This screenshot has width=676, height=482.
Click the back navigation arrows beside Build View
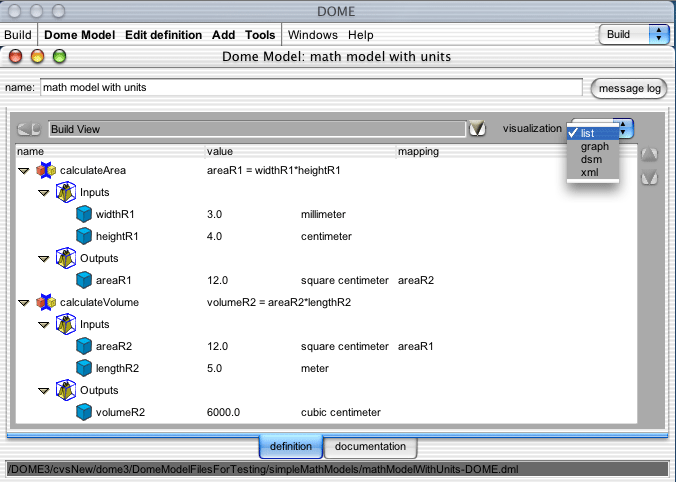pos(29,129)
